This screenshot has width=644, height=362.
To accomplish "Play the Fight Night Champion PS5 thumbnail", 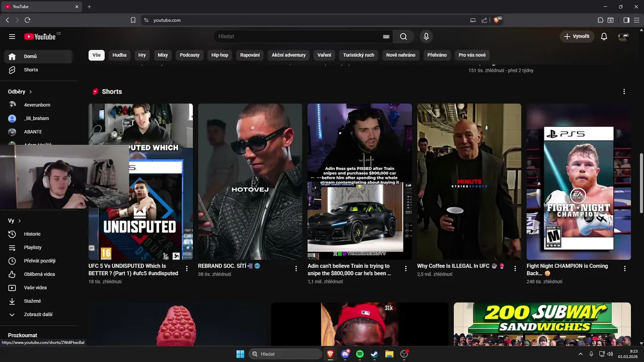I will click(579, 182).
